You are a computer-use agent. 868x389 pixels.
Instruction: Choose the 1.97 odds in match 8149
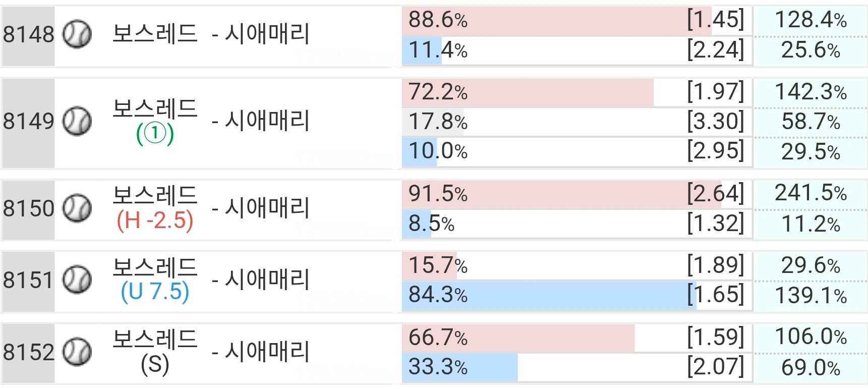pos(715,92)
